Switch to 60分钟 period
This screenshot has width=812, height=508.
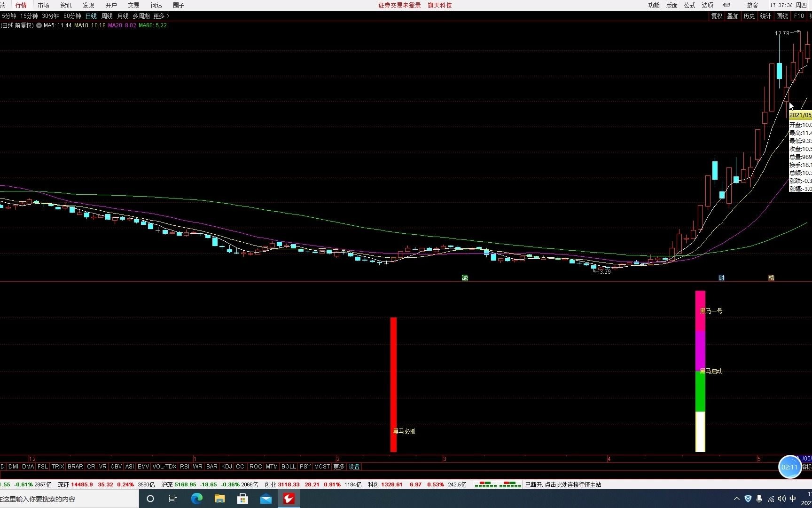pyautogui.click(x=72, y=16)
